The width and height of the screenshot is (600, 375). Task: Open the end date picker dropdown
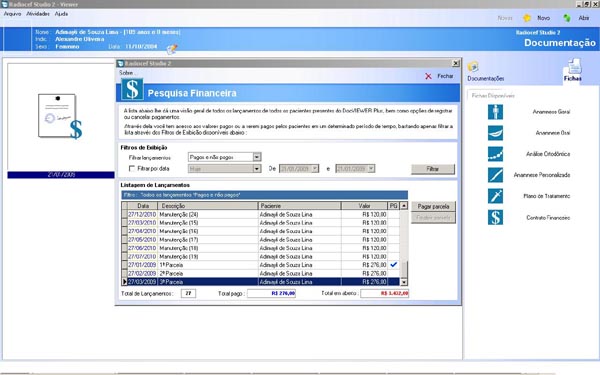pos(371,168)
